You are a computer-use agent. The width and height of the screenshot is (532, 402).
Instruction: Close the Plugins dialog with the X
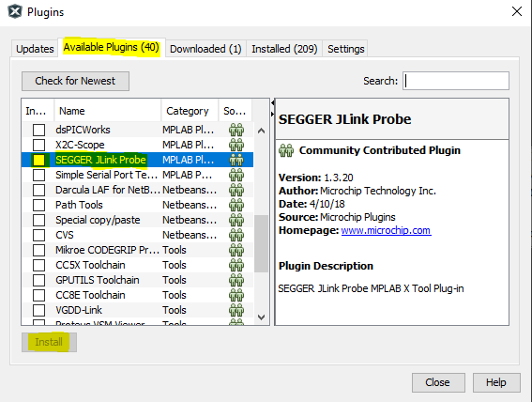tap(517, 11)
